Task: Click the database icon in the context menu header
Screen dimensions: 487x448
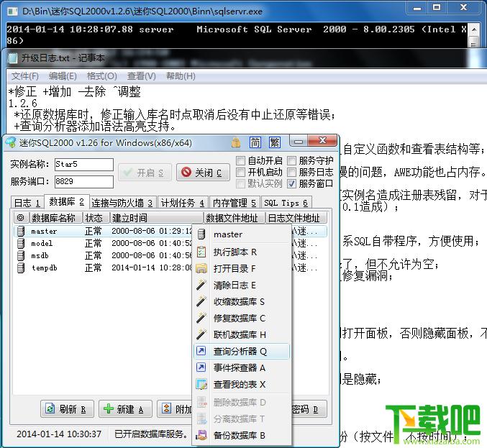Action: [201, 234]
